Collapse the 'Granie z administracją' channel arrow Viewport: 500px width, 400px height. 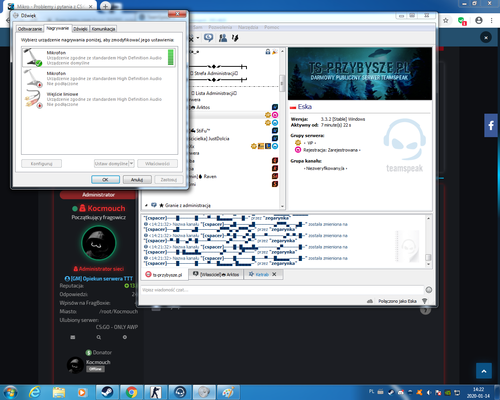tap(146, 205)
